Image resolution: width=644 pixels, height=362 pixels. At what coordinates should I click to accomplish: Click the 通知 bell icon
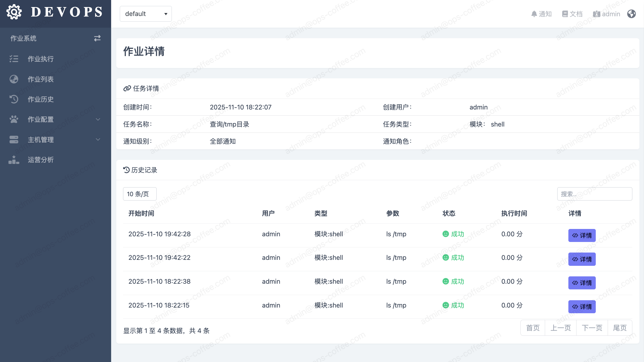click(534, 14)
